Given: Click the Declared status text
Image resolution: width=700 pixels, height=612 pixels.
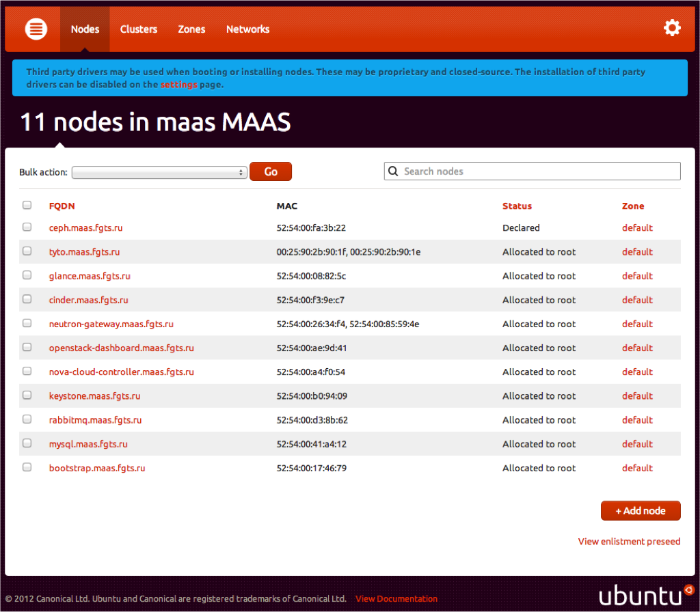Looking at the screenshot, I should click(521, 228).
